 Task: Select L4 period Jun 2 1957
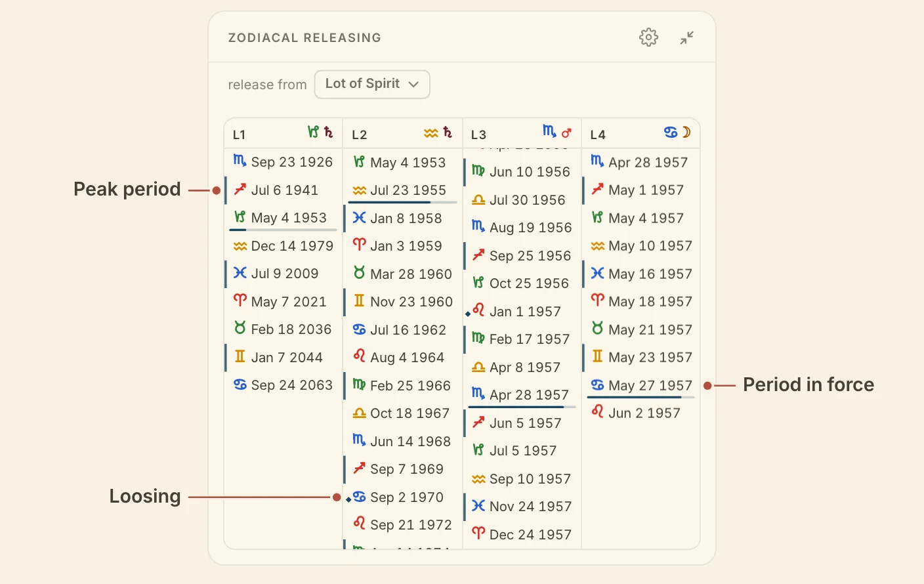click(x=641, y=413)
